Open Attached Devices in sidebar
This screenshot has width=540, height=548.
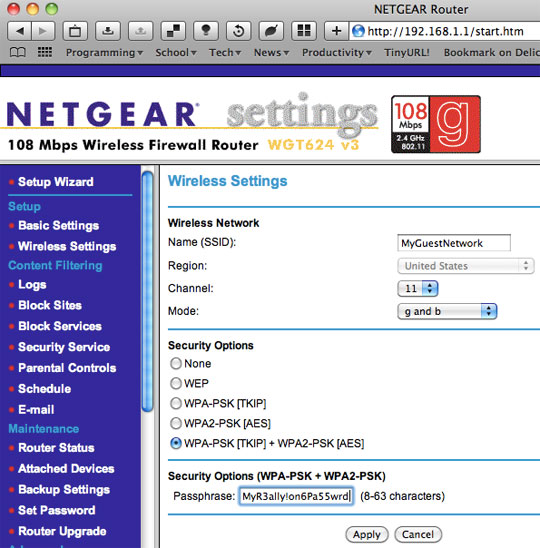click(66, 469)
